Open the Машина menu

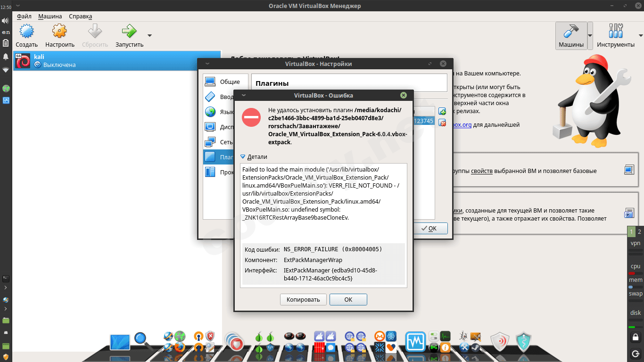[50, 16]
